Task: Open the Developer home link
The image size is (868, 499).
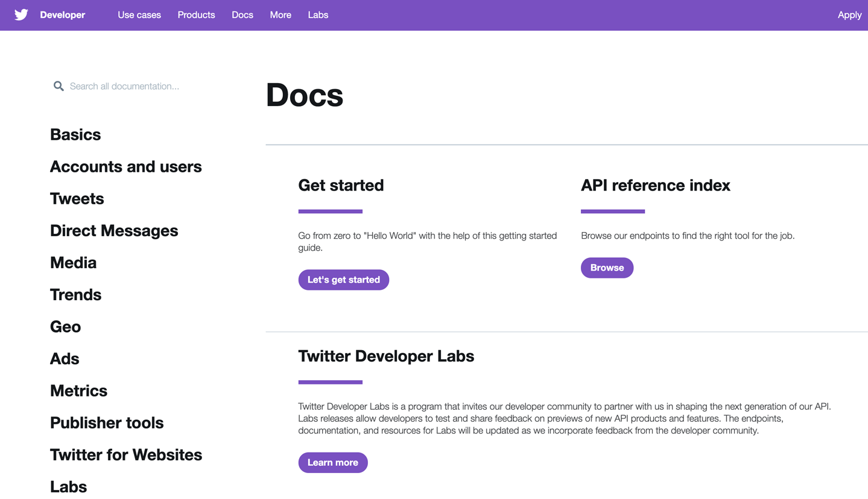Action: pos(63,15)
